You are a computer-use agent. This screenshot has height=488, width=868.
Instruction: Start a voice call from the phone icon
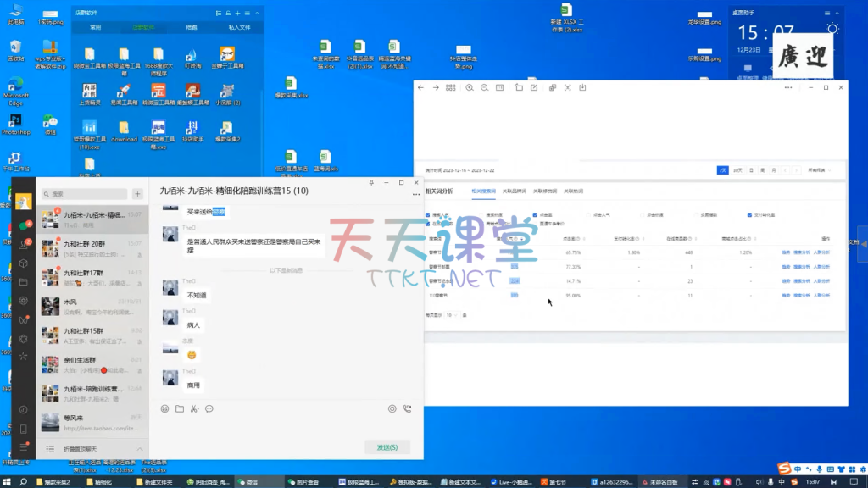coord(407,408)
